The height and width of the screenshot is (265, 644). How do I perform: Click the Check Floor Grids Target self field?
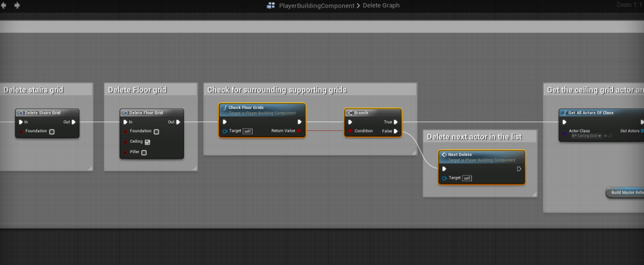click(247, 132)
